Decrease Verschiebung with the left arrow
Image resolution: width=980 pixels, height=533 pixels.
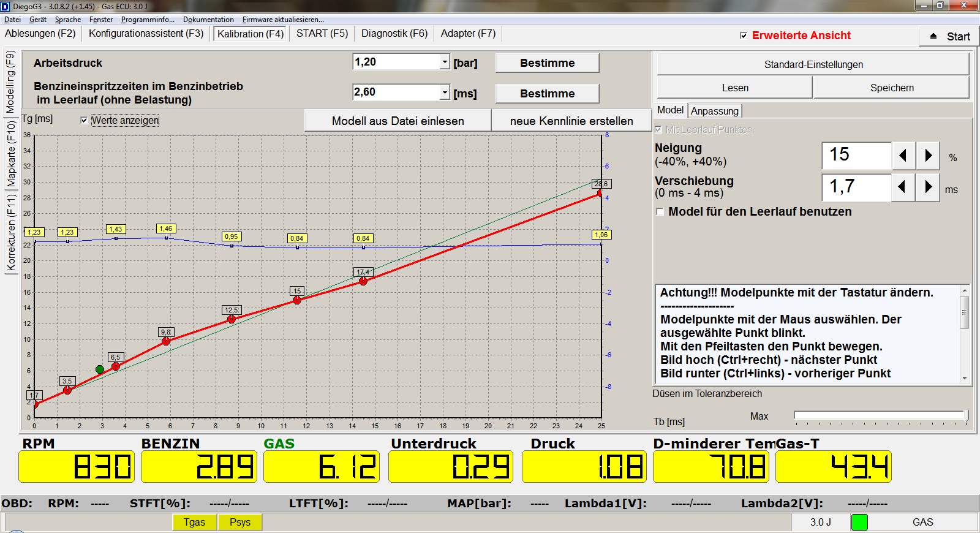(x=903, y=187)
